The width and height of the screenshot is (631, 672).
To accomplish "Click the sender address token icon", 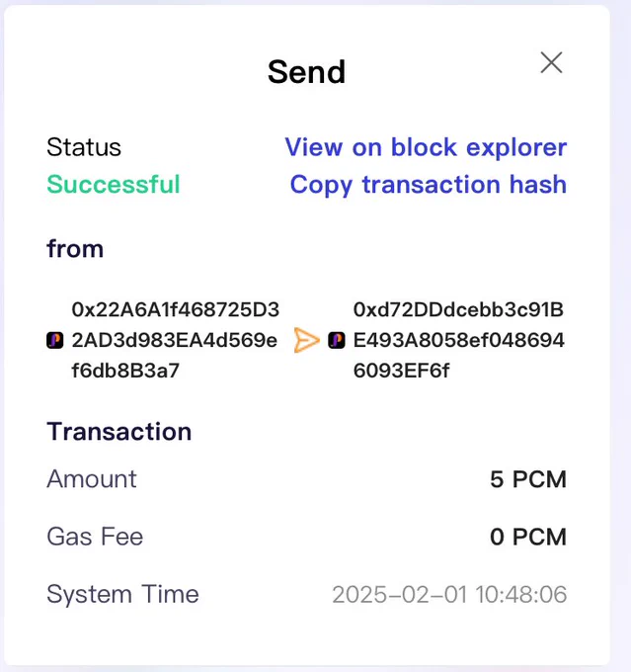I will coord(55,340).
